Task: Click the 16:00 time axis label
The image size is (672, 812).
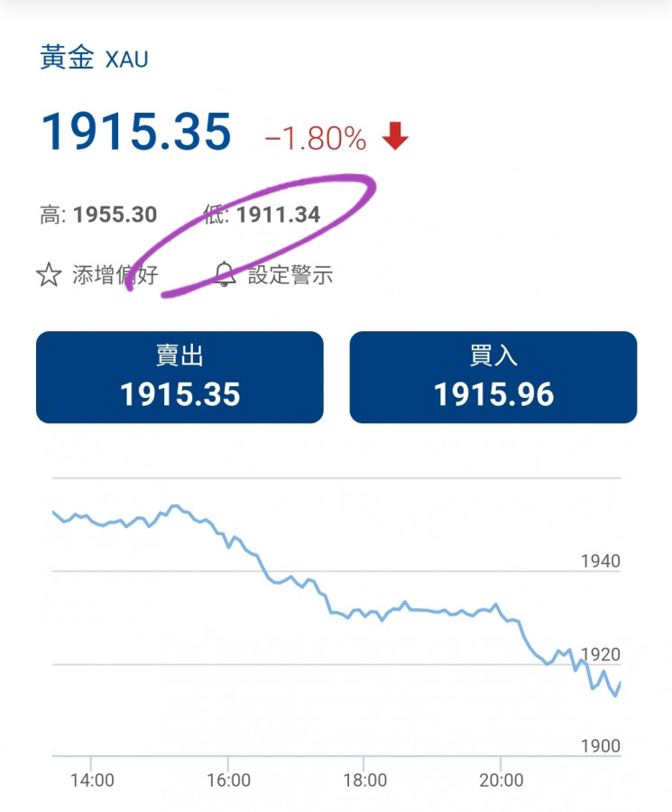Action: point(228,780)
